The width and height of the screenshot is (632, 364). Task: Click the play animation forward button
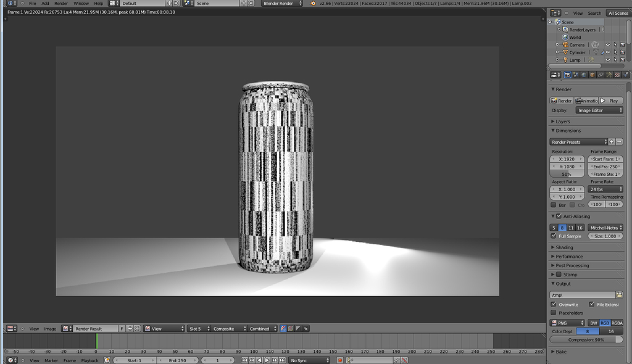tap(267, 360)
